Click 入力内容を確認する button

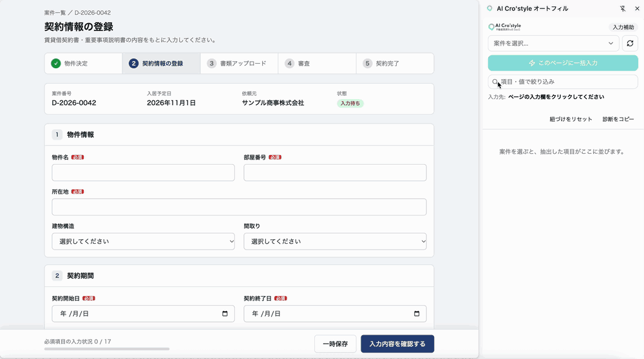point(397,344)
